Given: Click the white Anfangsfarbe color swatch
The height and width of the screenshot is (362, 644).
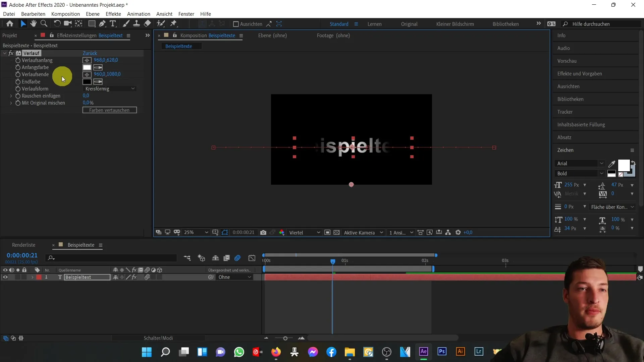Looking at the screenshot, I should click(x=87, y=67).
